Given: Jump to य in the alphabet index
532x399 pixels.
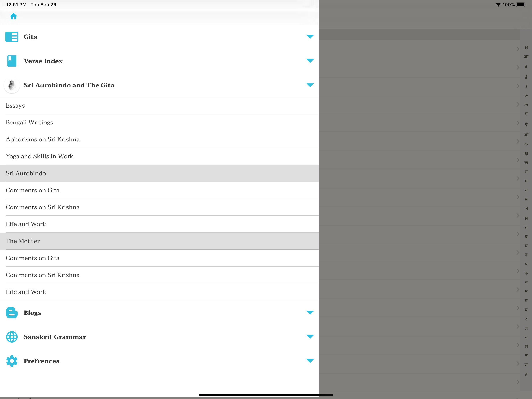Looking at the screenshot, I should 526,310.
